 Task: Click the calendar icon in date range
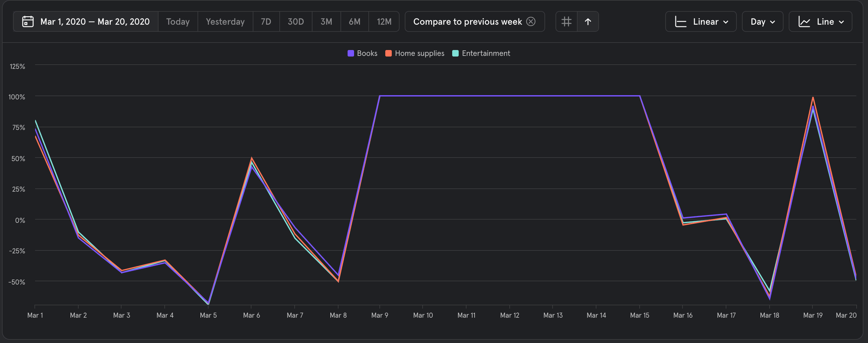click(28, 21)
